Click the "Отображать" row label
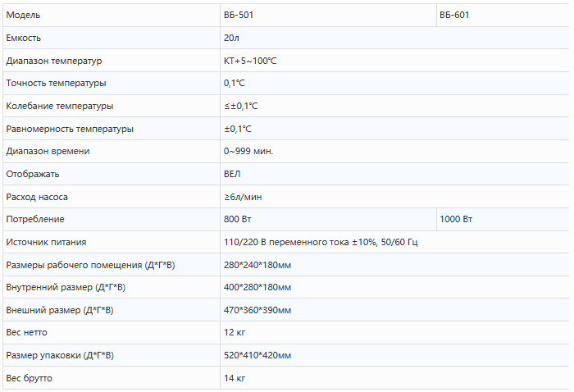The width and height of the screenshot is (574, 392). (32, 175)
